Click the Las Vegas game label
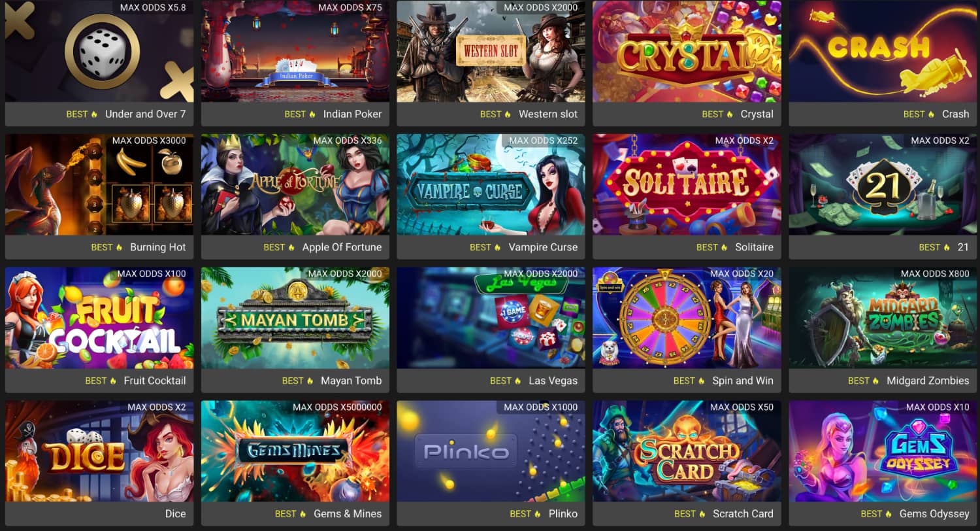Image resolution: width=980 pixels, height=531 pixels. (553, 381)
